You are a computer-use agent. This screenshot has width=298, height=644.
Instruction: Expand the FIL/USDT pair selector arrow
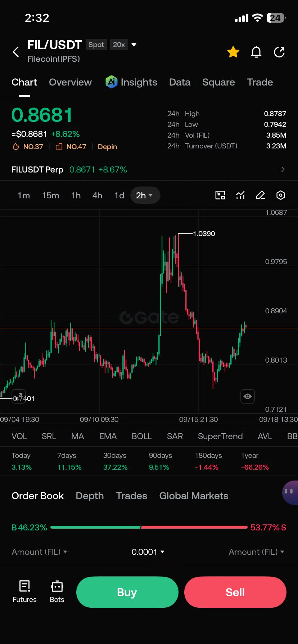pyautogui.click(x=134, y=45)
